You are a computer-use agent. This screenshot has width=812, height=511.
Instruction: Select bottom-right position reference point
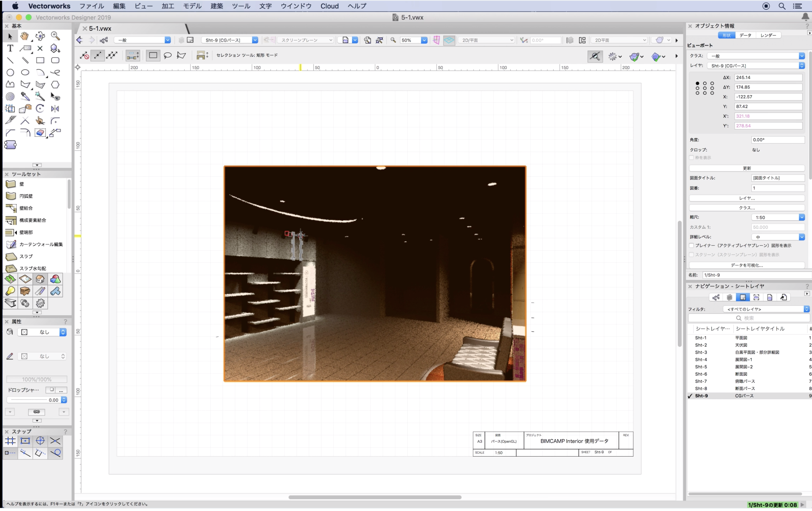[x=712, y=93]
